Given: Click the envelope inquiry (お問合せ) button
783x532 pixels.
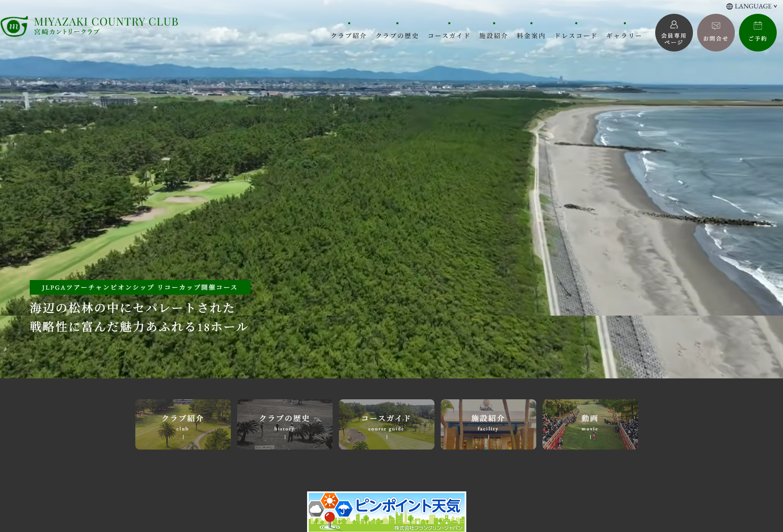Looking at the screenshot, I should [716, 33].
